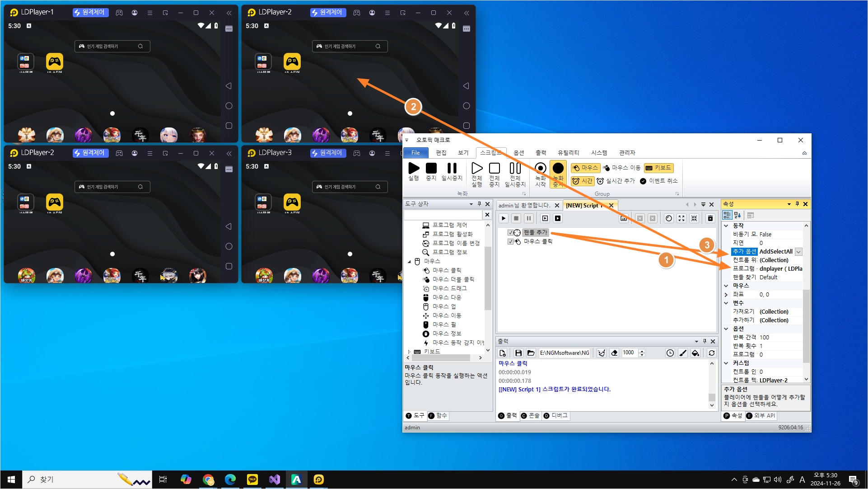The height and width of the screenshot is (489, 868).
Task: Click the fullscreen expand icon in the script toolbar
Action: click(x=681, y=218)
